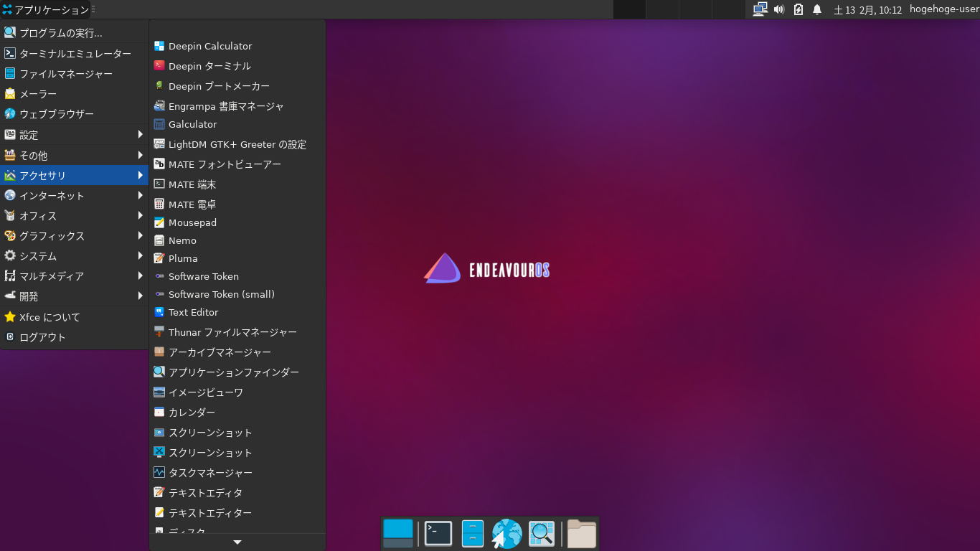The image size is (980, 551).
Task: Click the MATE 電卓 calculator icon
Action: [x=159, y=204]
